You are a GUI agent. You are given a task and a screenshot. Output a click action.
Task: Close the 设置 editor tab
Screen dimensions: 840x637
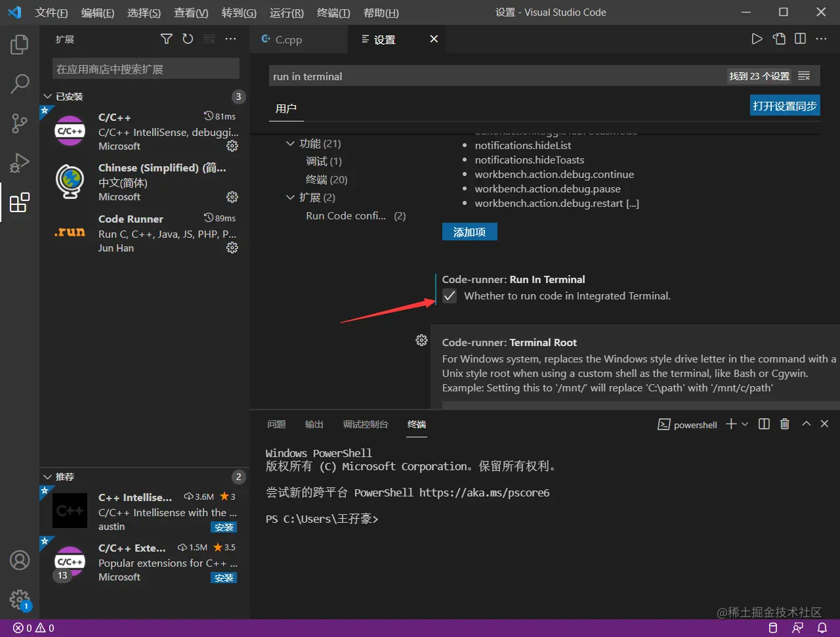434,39
